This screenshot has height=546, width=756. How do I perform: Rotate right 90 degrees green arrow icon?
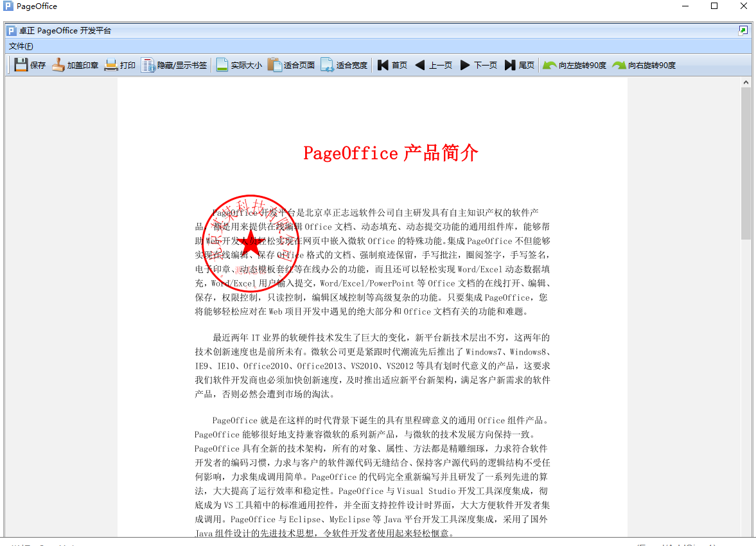(619, 65)
